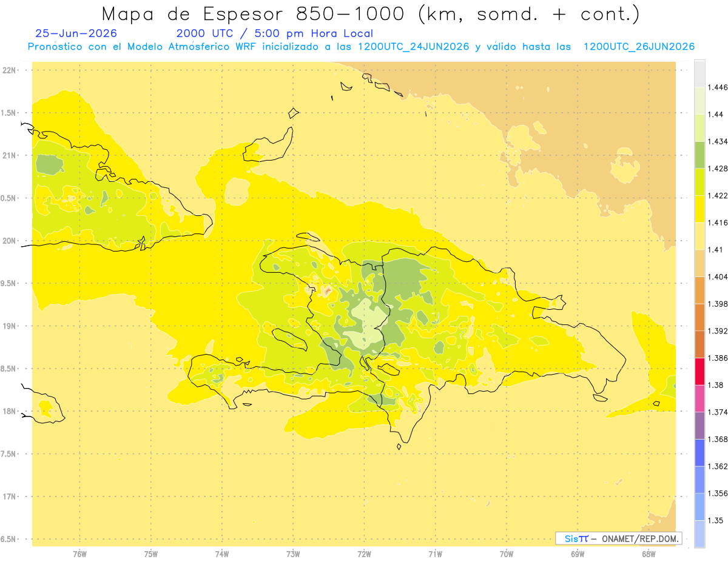This screenshot has width=728, height=562.
Task: Pick the green swatch between 1.428 and 1.434
Action: tap(699, 155)
